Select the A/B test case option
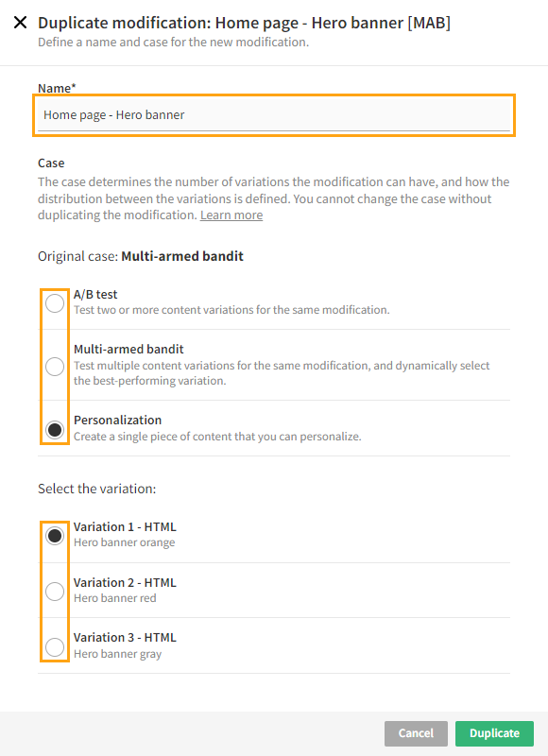This screenshot has height=756, width=548. click(54, 302)
